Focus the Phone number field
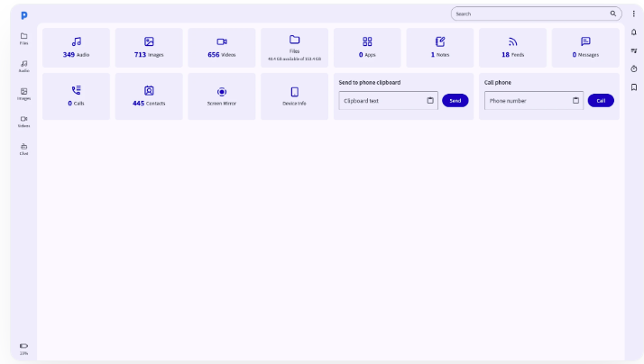The height and width of the screenshot is (364, 644). pyautogui.click(x=534, y=101)
